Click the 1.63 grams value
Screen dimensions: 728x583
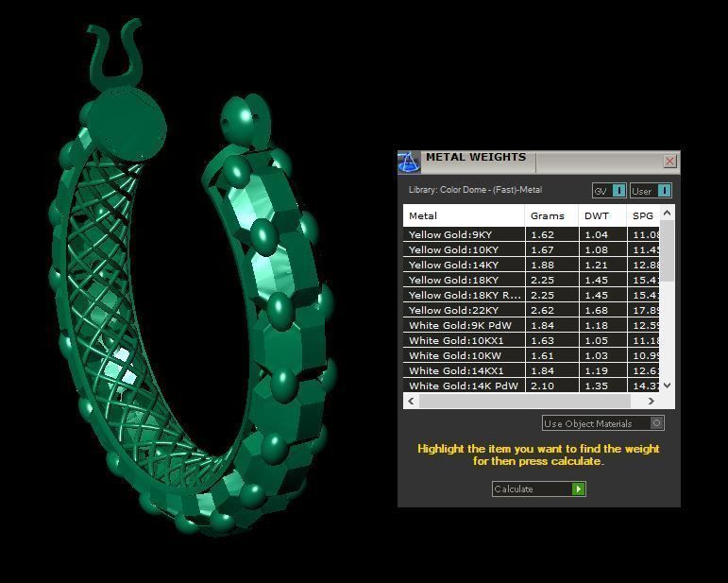point(542,340)
